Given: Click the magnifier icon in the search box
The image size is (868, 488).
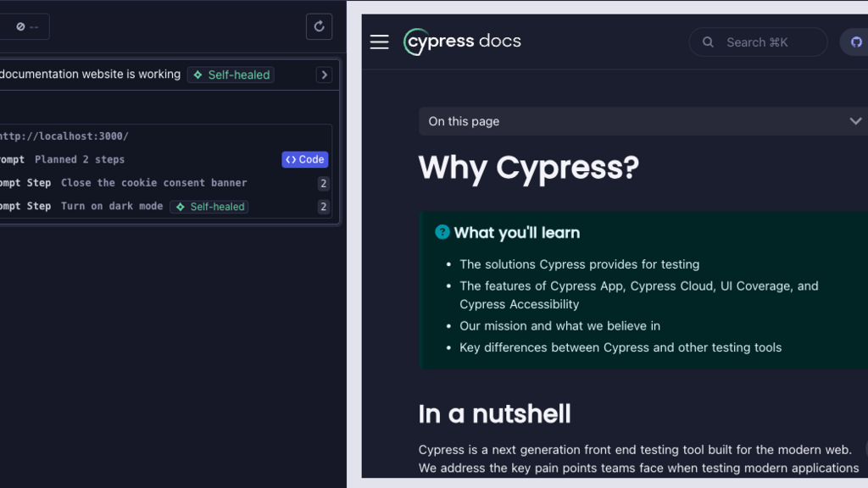Looking at the screenshot, I should coord(708,42).
